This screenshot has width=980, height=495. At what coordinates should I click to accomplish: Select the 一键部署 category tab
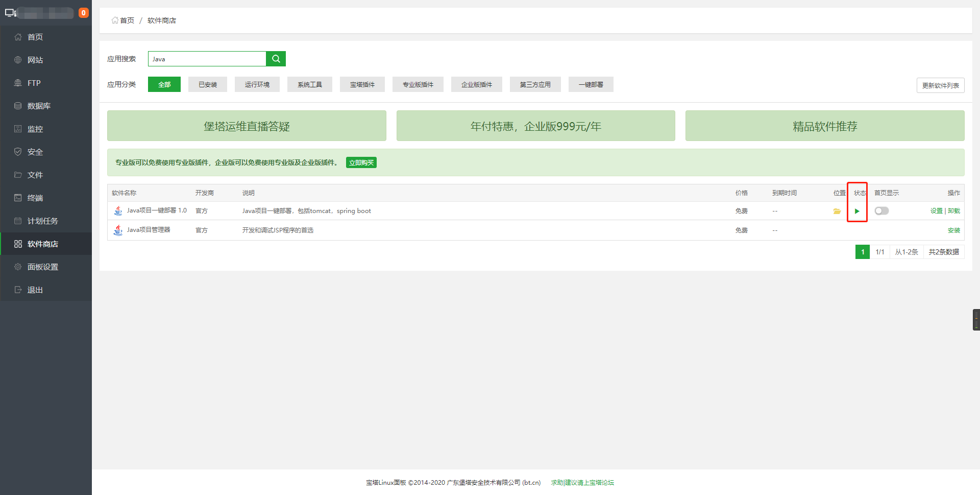coord(591,84)
